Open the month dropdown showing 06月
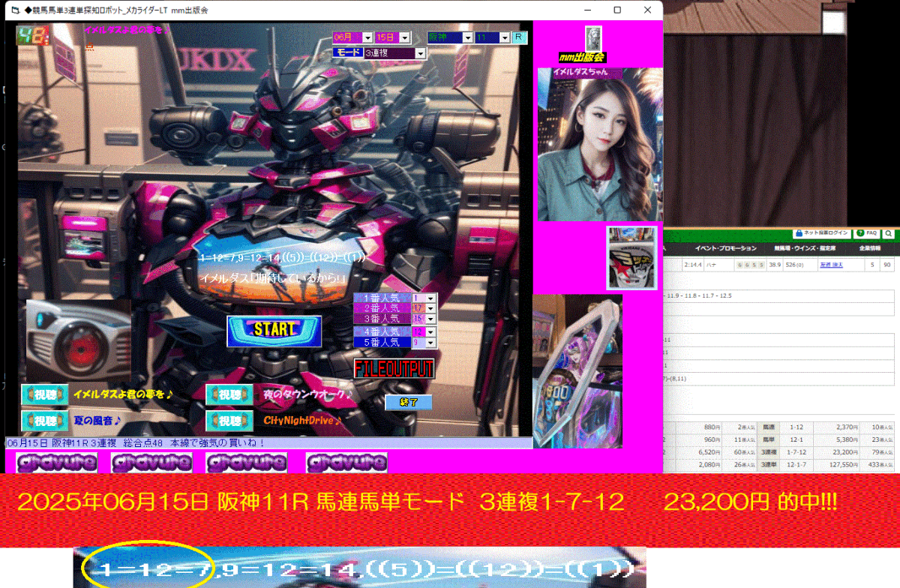Screen dimensions: 900x588 point(367,37)
